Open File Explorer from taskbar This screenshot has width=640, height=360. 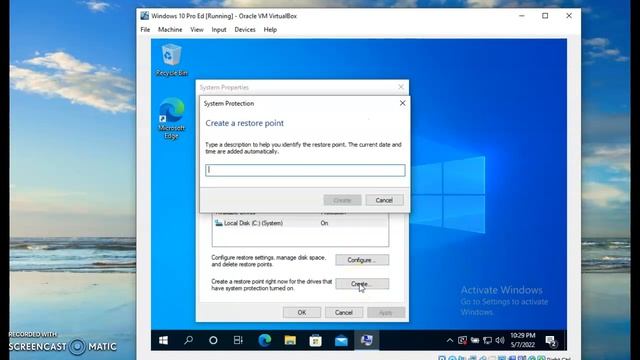click(x=290, y=340)
